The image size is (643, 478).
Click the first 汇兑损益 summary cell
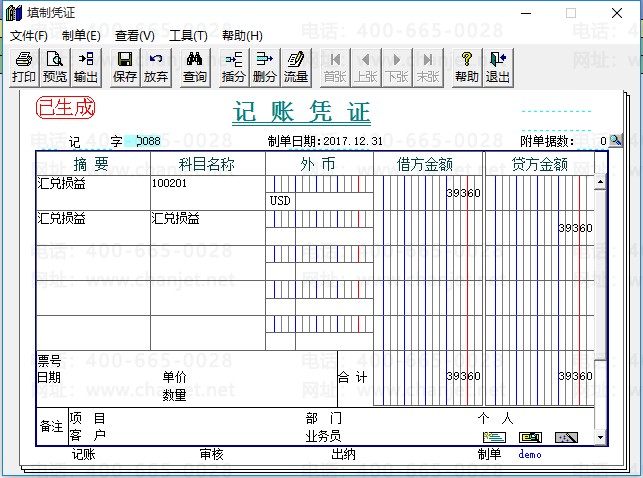92,184
